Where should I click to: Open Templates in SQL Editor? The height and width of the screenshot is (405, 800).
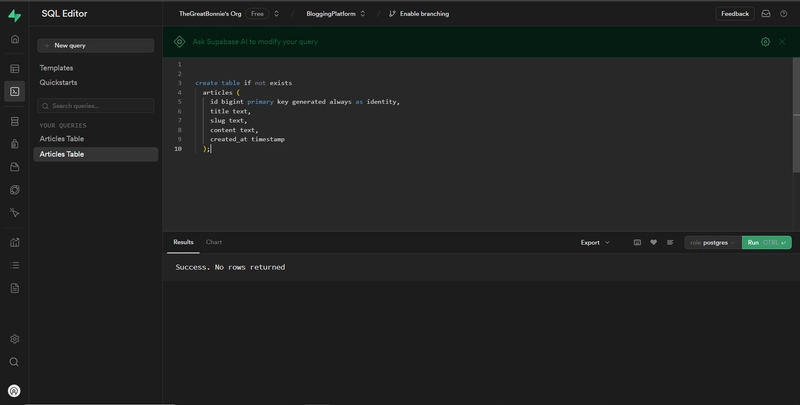coord(56,68)
